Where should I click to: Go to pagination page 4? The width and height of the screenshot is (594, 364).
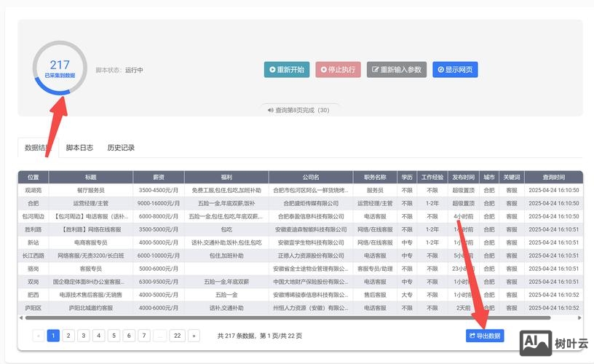[98, 336]
